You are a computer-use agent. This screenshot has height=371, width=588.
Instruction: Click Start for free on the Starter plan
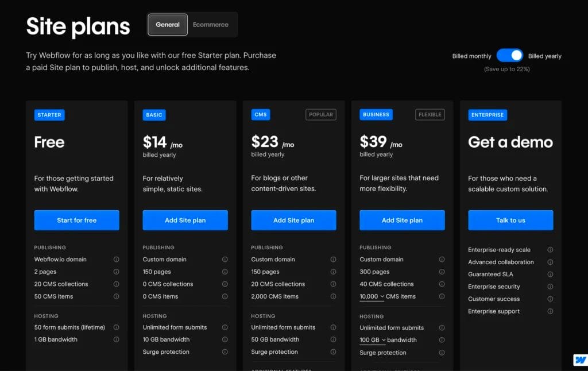(76, 220)
